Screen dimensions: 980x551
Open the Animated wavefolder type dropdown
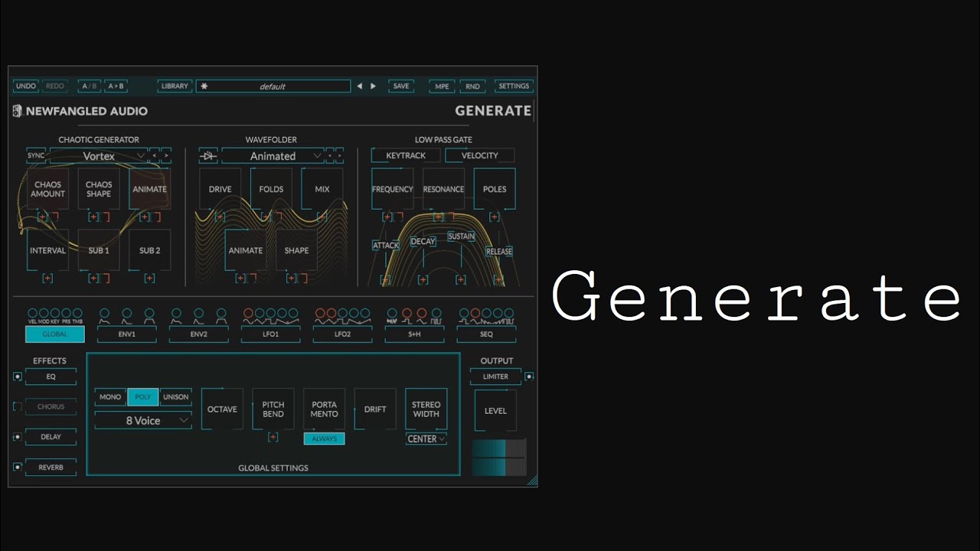tap(273, 156)
